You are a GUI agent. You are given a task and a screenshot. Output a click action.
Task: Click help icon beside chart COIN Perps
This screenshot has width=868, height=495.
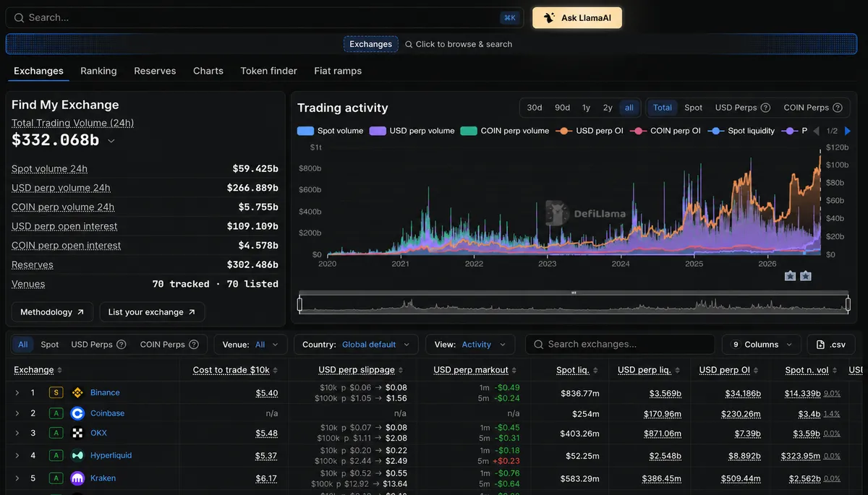tap(838, 108)
